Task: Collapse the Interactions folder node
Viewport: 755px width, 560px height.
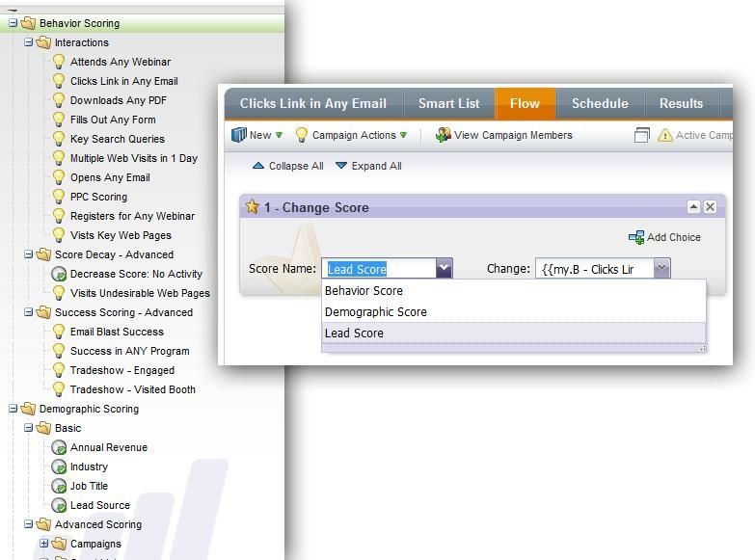Action: tap(28, 41)
